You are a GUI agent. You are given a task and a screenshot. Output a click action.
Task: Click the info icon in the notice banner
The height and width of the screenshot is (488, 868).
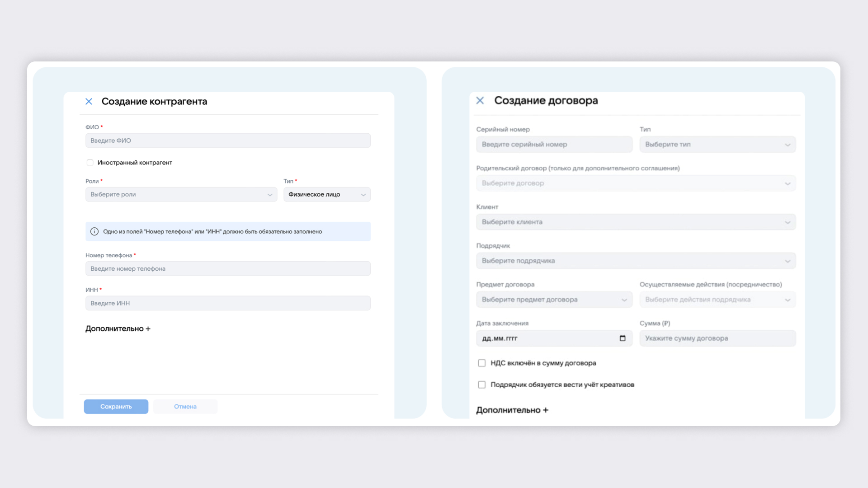click(x=94, y=232)
